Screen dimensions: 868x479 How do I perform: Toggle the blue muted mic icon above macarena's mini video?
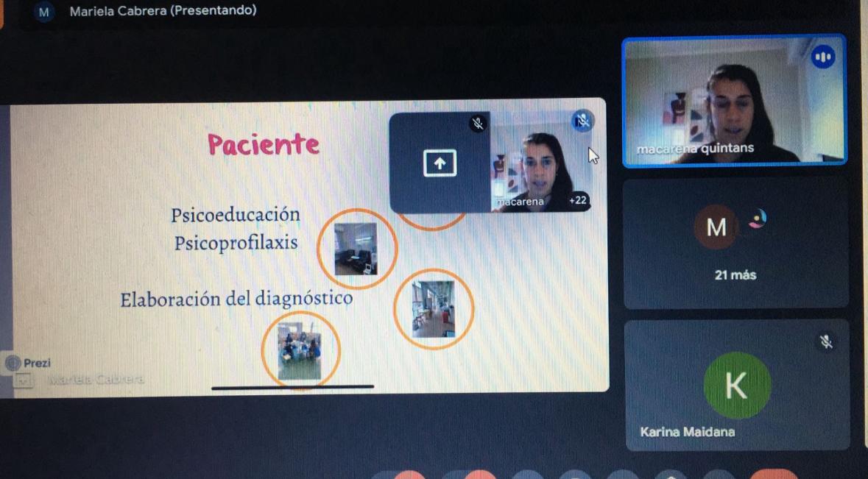(x=583, y=121)
